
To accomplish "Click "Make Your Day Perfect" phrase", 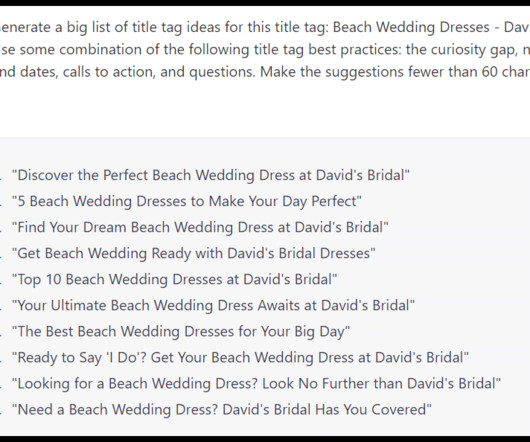I will [x=283, y=201].
